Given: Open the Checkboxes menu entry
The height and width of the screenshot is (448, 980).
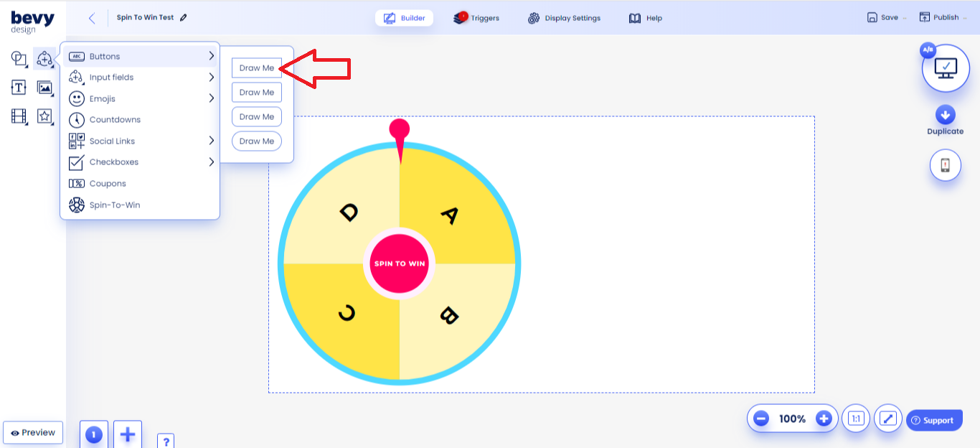Looking at the screenshot, I should click(115, 162).
